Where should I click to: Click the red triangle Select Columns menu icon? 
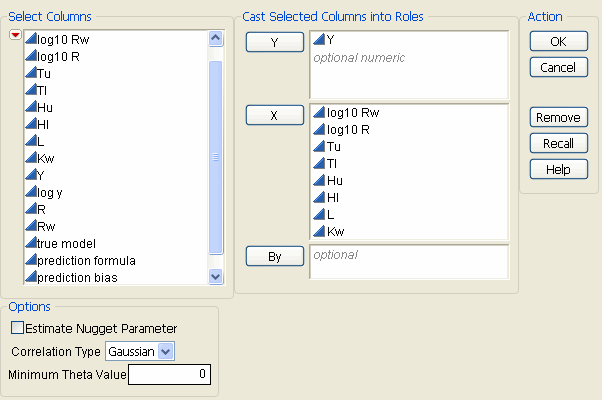tap(14, 36)
